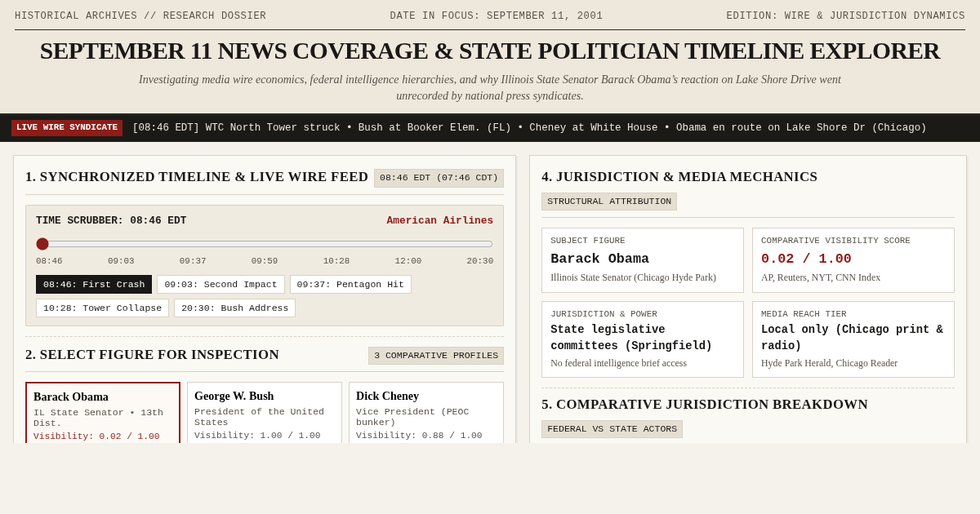Click the 12:00 tick label on scrubber
The height and width of the screenshot is (514, 980).
coord(408,261)
